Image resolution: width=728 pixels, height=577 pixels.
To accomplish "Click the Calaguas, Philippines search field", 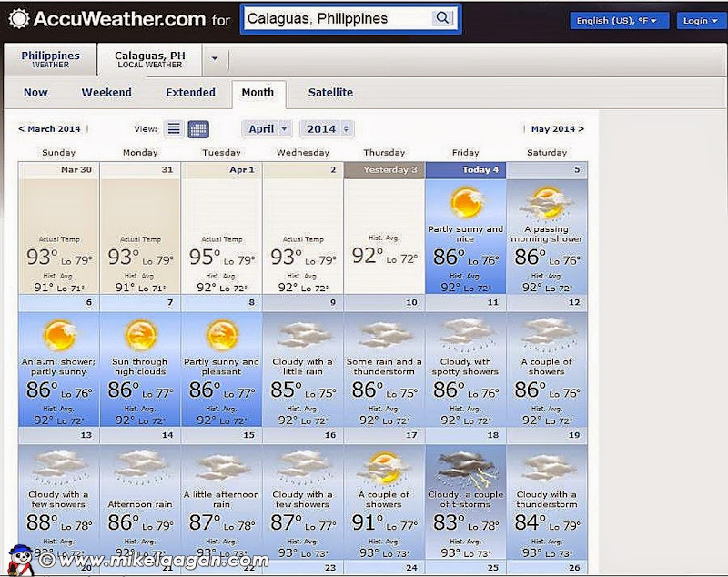I will coord(338,18).
